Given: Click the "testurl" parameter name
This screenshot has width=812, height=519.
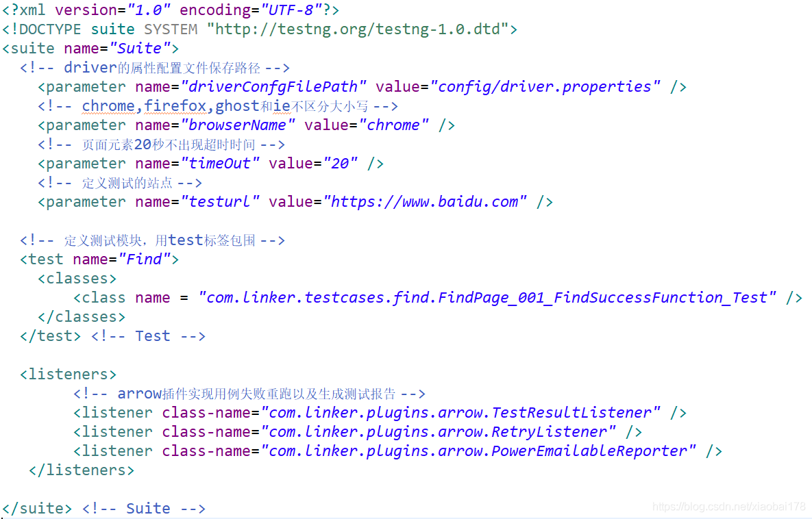Looking at the screenshot, I should 220,201.
